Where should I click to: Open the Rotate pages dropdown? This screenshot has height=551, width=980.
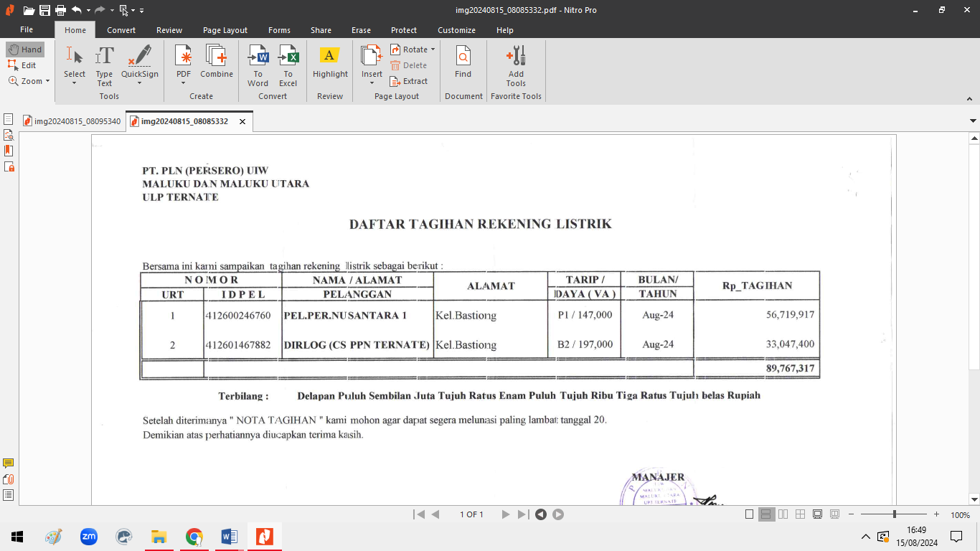[x=413, y=50]
